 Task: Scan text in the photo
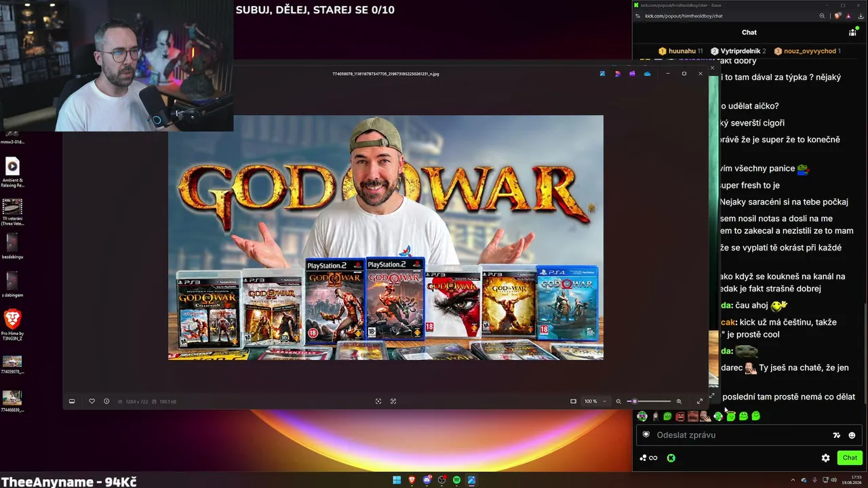pyautogui.click(x=393, y=401)
